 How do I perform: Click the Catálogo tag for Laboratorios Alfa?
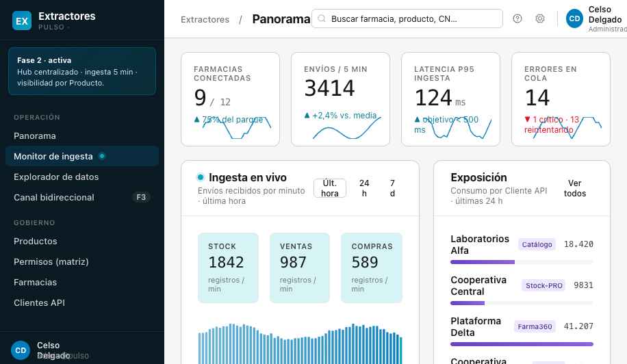(537, 244)
